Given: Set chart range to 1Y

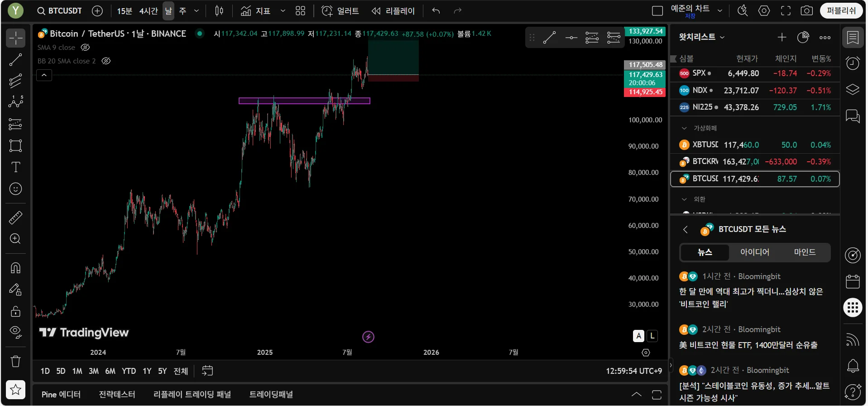Looking at the screenshot, I should point(147,371).
